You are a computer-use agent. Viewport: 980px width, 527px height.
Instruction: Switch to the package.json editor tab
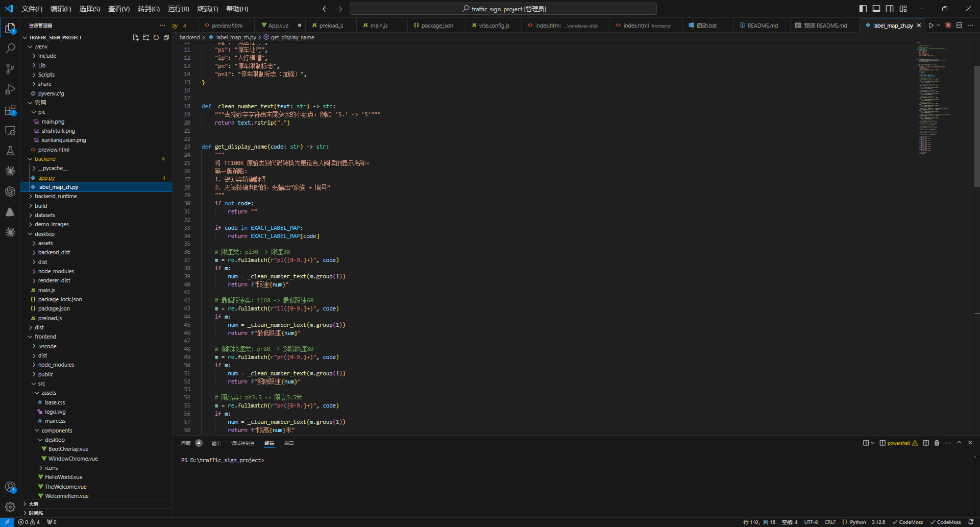[x=437, y=26]
